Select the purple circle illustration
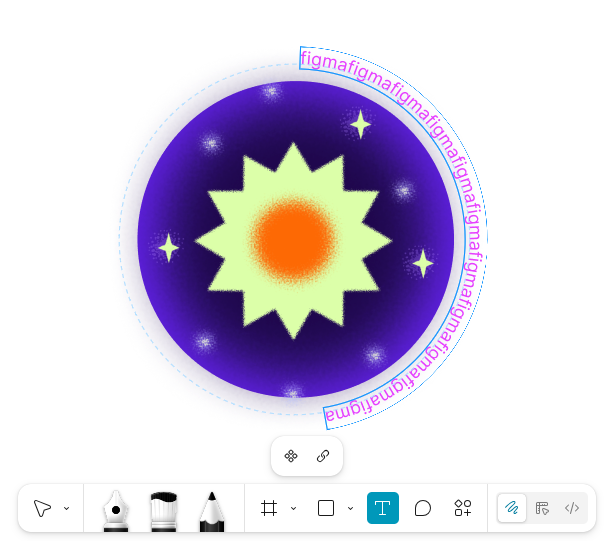 (x=295, y=239)
